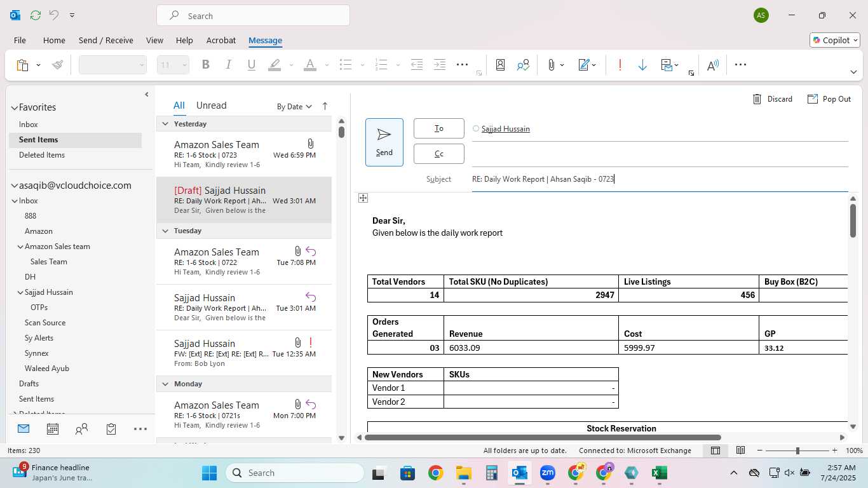The height and width of the screenshot is (488, 868).
Task: Mark message as Low Importance
Action: (642, 65)
